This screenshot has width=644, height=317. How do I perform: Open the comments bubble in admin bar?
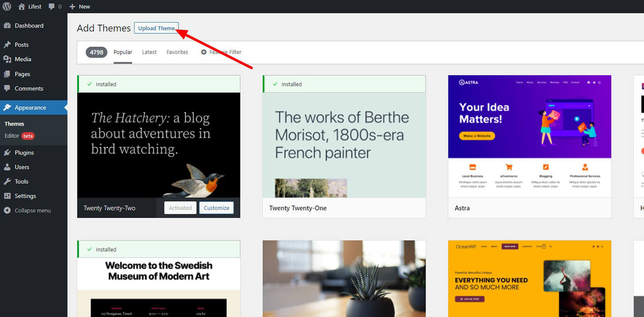coord(52,7)
